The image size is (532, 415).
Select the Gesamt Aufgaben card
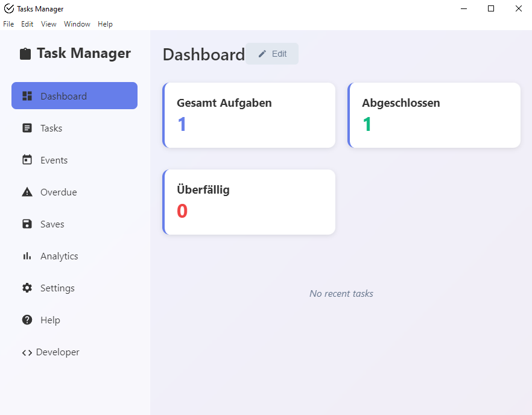pos(249,115)
